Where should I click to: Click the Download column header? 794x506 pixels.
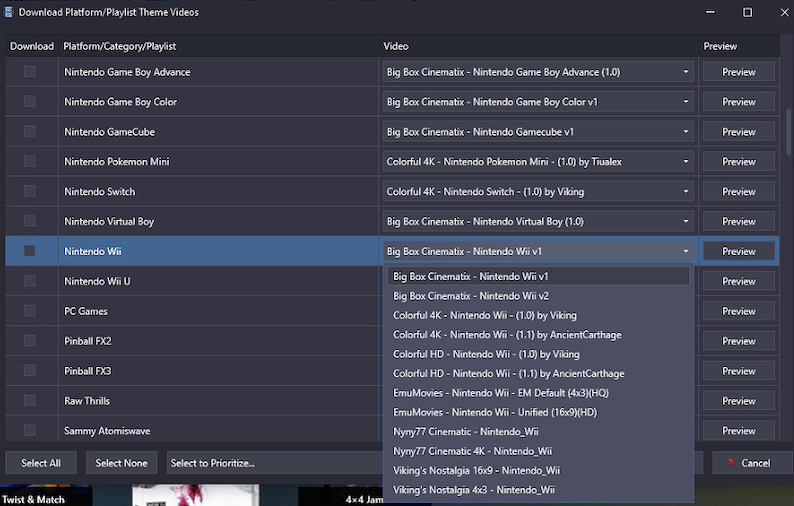click(x=31, y=46)
